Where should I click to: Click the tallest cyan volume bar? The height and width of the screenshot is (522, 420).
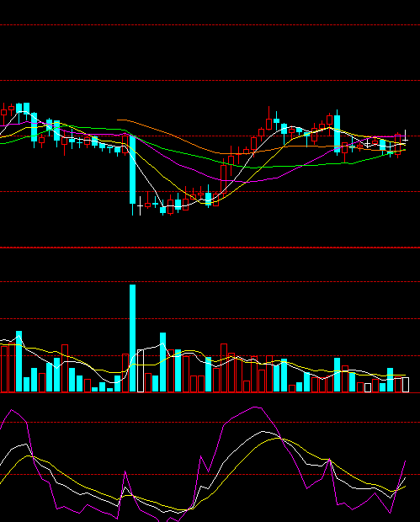[x=132, y=338]
